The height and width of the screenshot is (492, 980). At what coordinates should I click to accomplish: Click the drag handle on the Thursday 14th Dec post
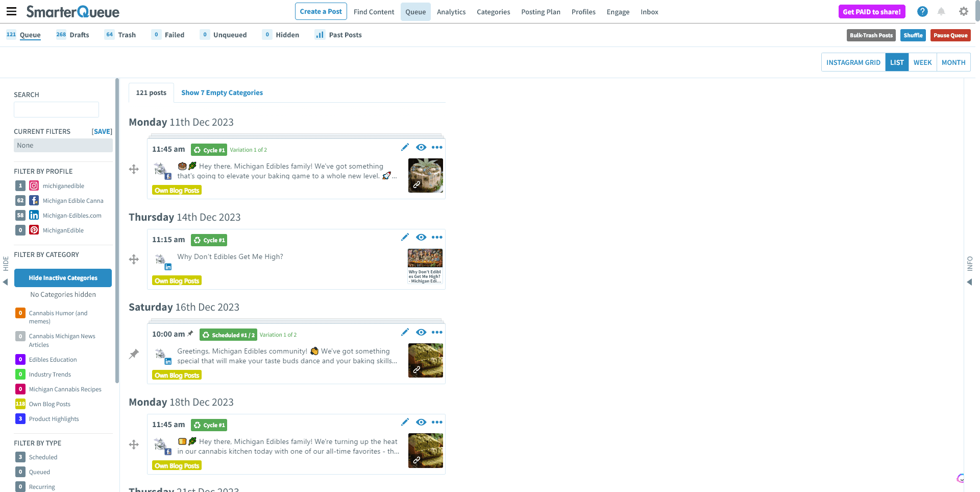(134, 260)
